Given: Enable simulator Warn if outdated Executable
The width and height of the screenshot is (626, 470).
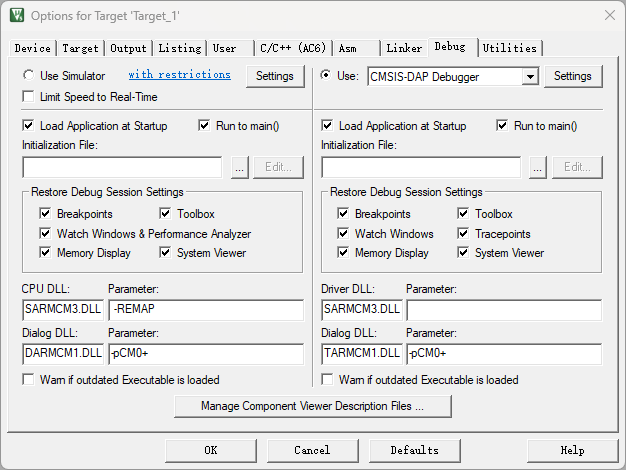Looking at the screenshot, I should click(x=28, y=379).
